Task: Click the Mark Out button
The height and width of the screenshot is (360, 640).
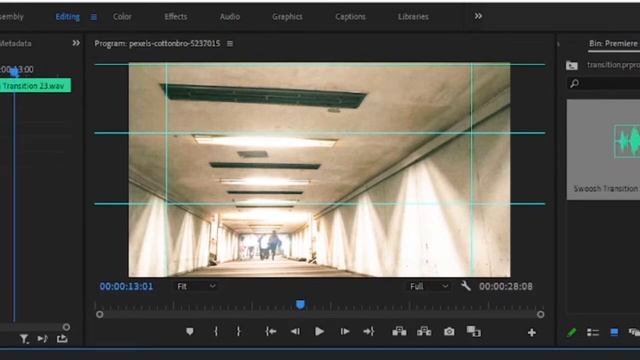Action: coord(238,331)
